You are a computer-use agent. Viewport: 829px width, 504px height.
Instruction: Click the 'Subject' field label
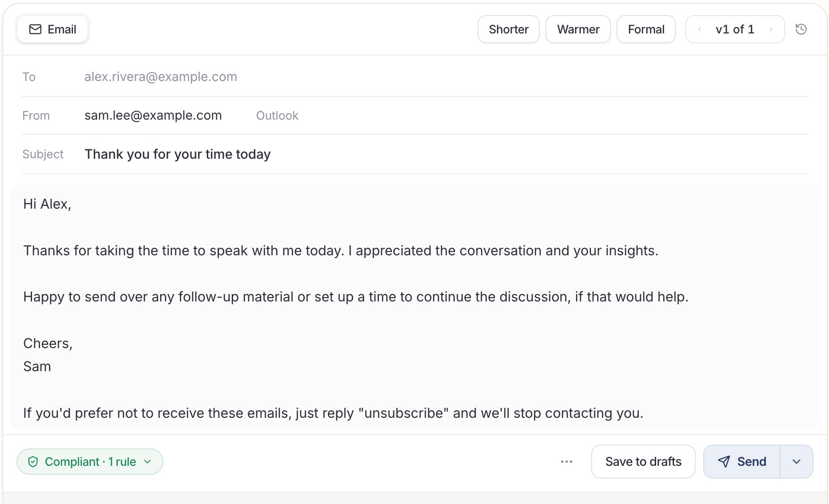(43, 154)
